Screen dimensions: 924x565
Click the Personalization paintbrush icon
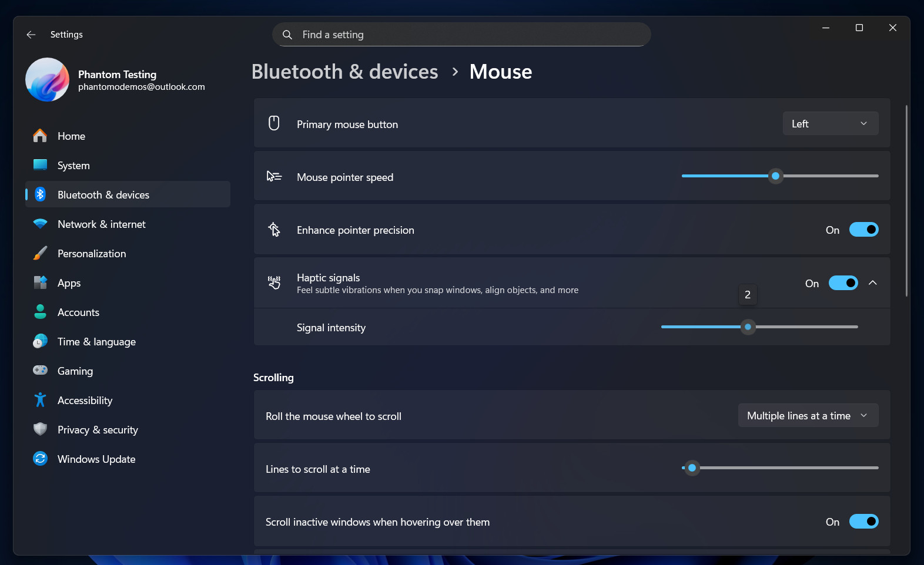tap(40, 253)
